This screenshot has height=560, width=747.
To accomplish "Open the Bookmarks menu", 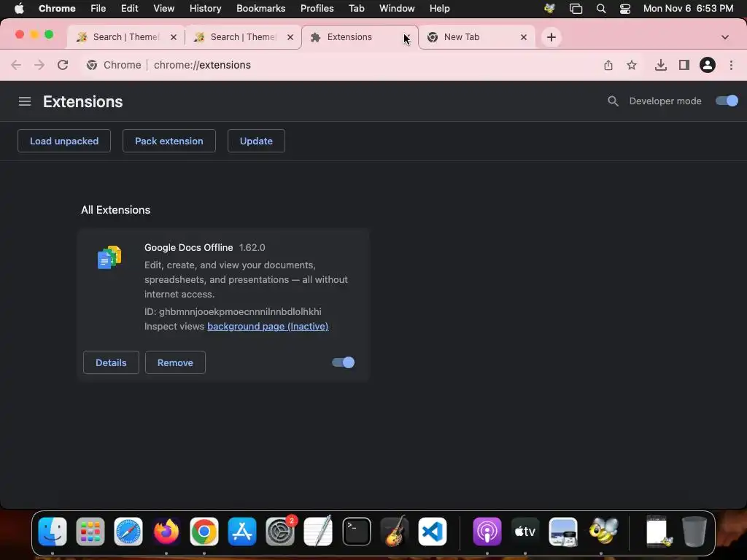I will (260, 9).
